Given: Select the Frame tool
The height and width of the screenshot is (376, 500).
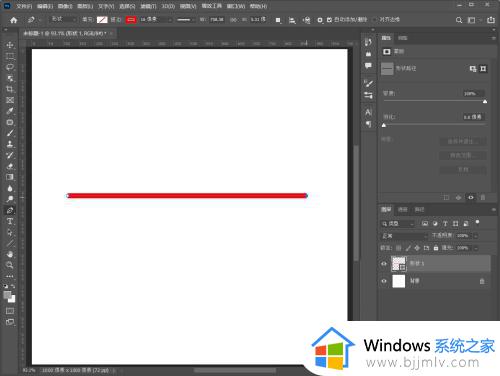Looking at the screenshot, I should (10, 100).
